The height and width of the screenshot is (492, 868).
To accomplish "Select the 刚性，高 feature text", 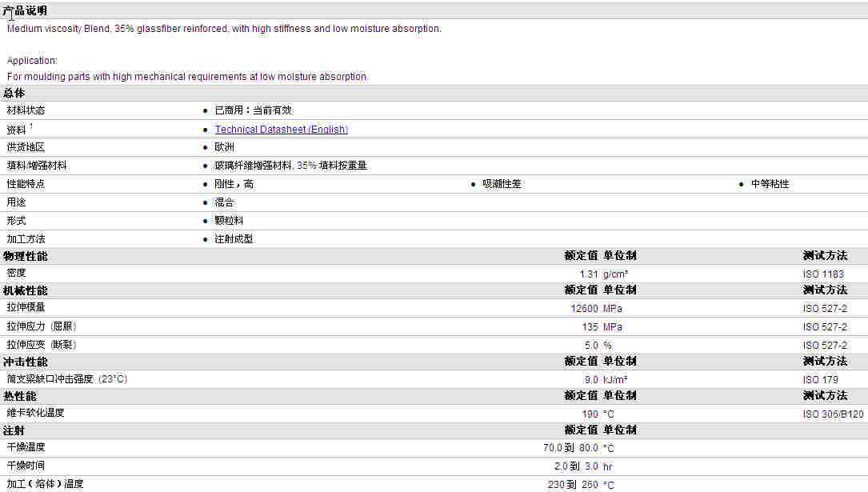I will click(234, 184).
